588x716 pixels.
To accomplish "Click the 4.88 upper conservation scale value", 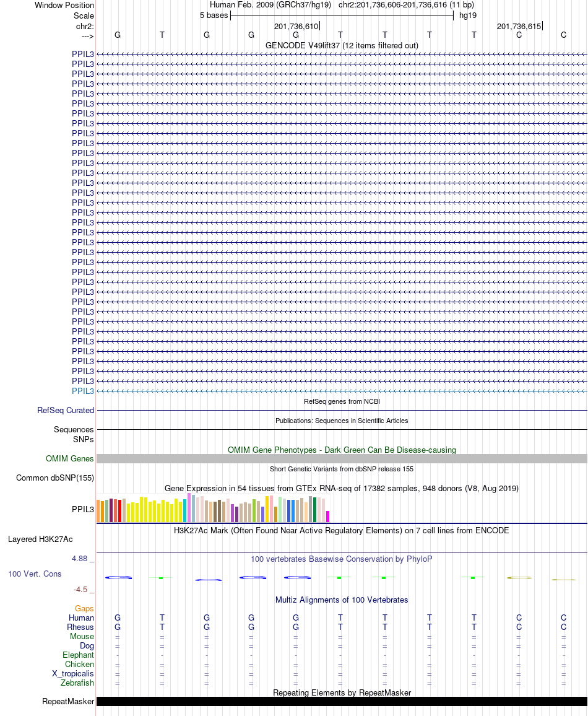I will [x=79, y=559].
